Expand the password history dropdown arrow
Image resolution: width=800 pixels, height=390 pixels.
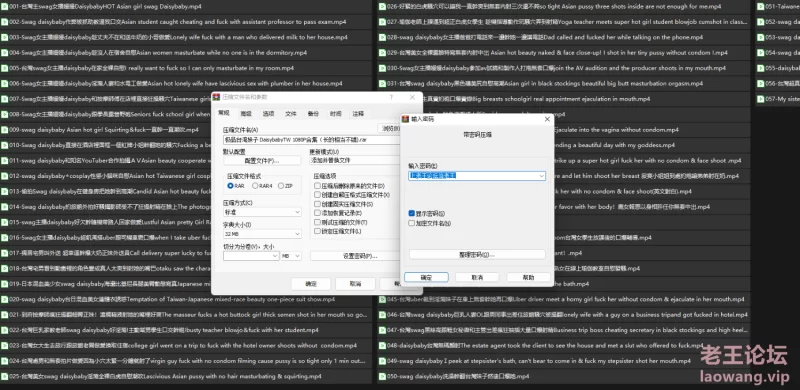pyautogui.click(x=541, y=176)
